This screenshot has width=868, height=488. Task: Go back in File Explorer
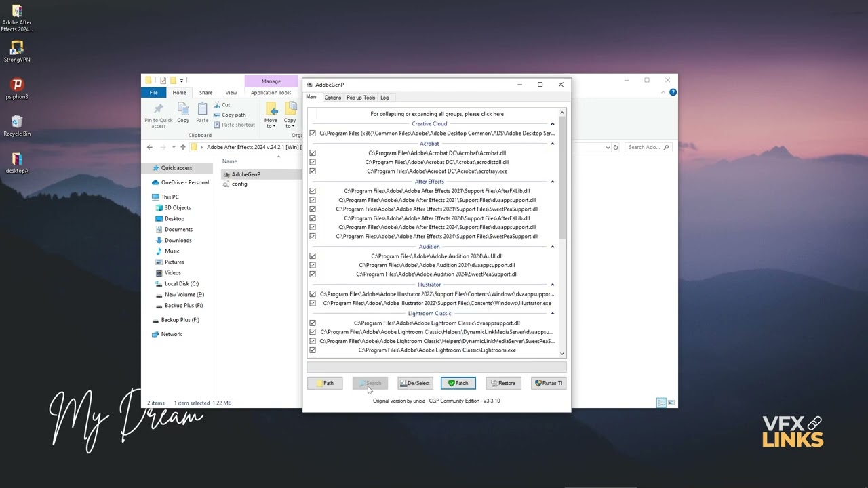tap(150, 147)
